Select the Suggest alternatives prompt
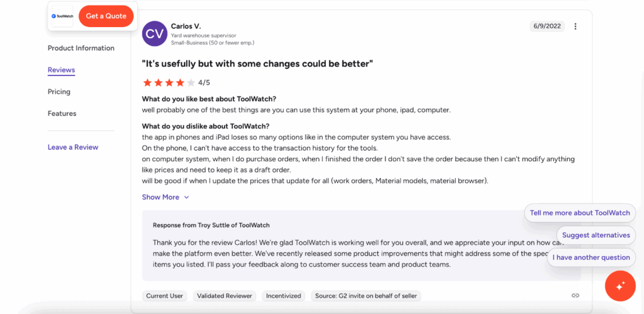The image size is (644, 314). (596, 235)
